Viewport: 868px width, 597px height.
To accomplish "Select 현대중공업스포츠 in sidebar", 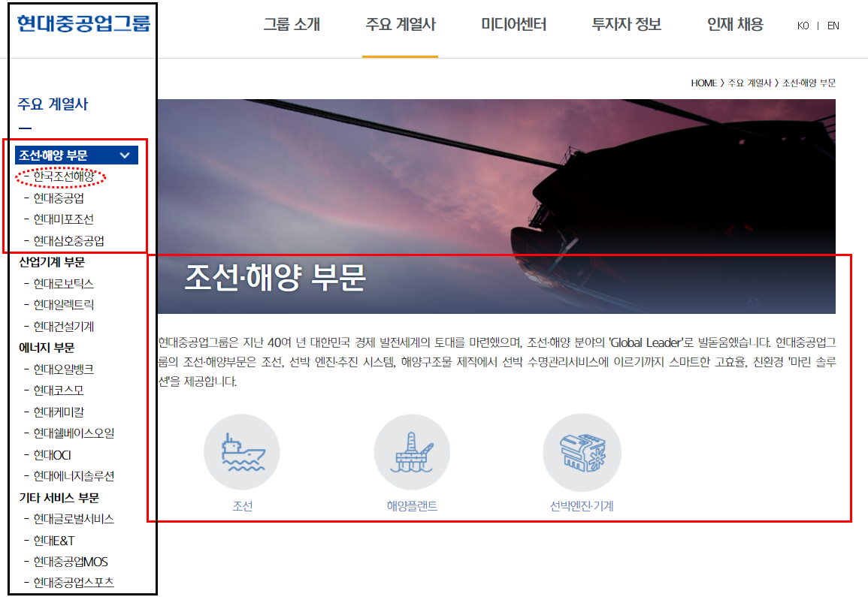I will (x=74, y=583).
